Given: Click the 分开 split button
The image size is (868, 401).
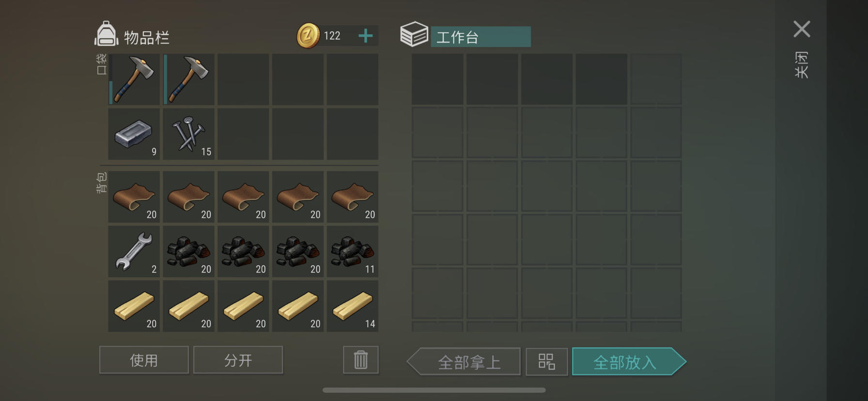Looking at the screenshot, I should (238, 360).
